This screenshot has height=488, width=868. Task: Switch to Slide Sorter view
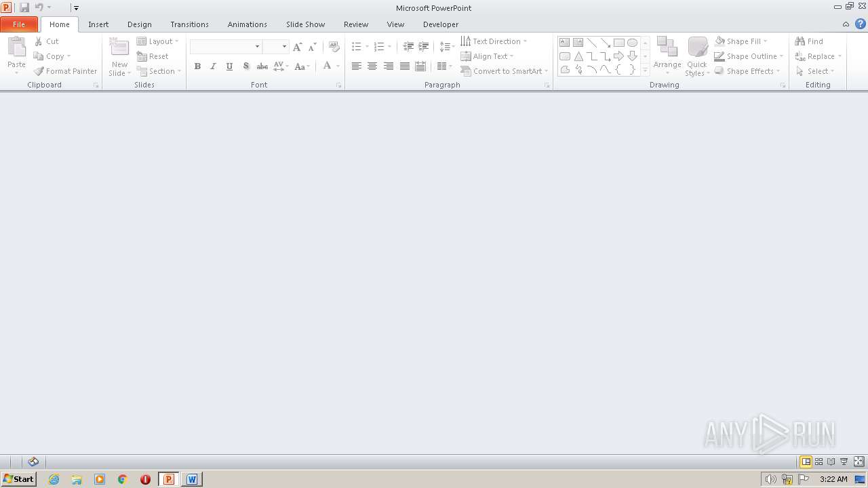coord(819,462)
